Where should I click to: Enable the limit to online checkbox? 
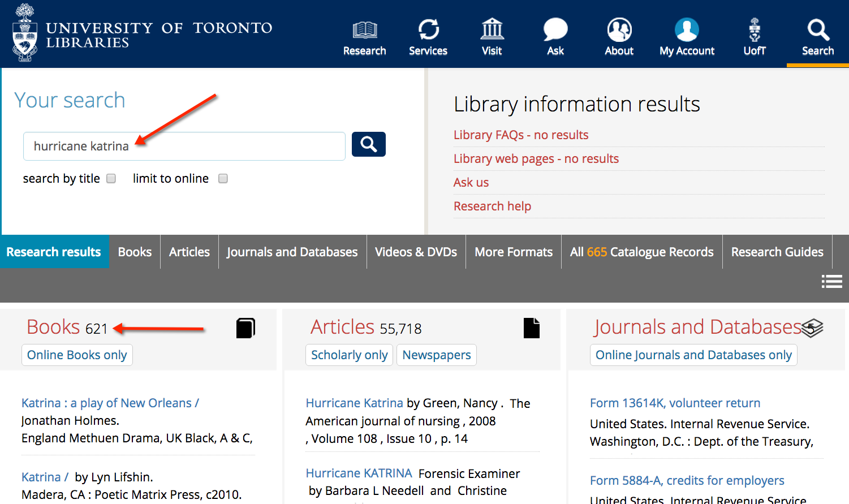[x=223, y=178]
